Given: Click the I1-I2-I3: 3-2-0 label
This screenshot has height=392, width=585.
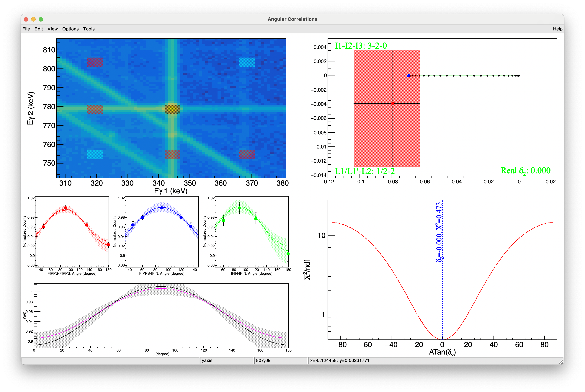Looking at the screenshot, I should pos(360,46).
